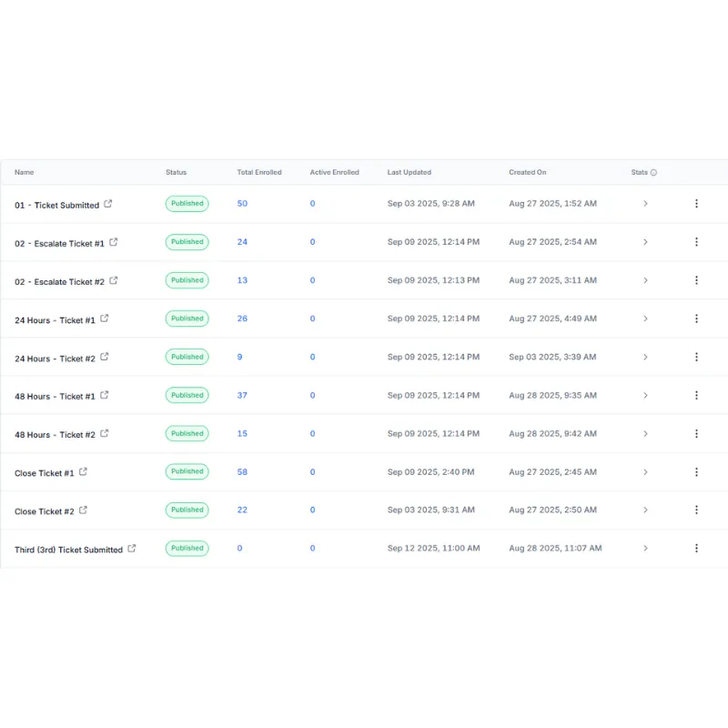Open external link icon for Third (3rd) Ticket Submitted

click(x=131, y=549)
